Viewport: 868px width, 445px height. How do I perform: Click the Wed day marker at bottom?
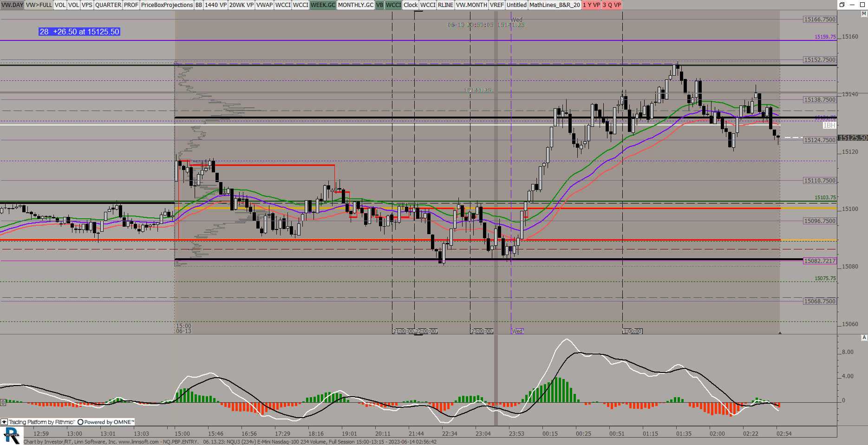[x=517, y=331]
